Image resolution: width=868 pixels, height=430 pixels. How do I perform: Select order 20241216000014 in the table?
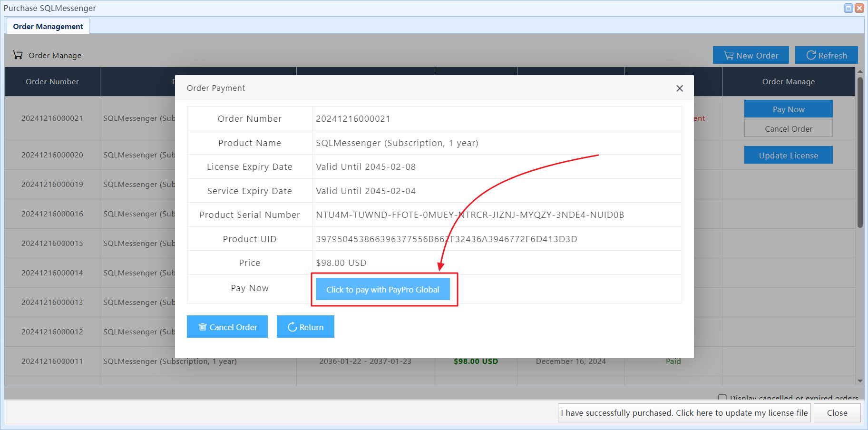tap(52, 273)
